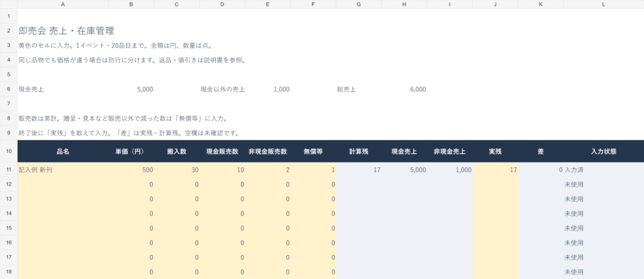
Task: Select the 実残 input cell showing 17
Action: [495, 169]
